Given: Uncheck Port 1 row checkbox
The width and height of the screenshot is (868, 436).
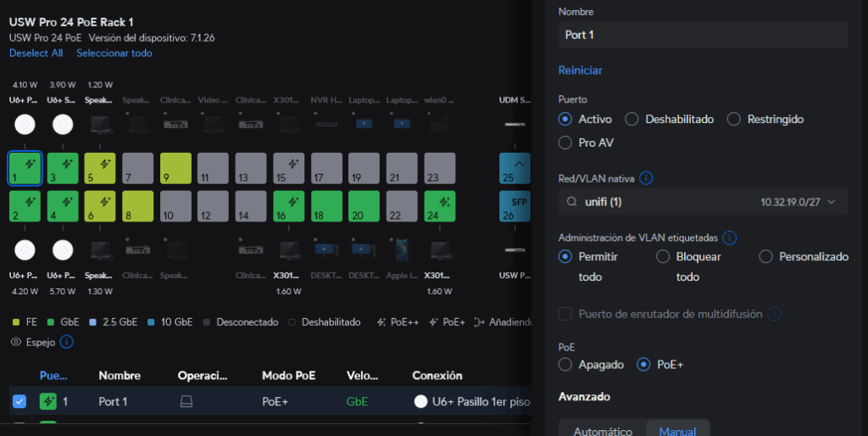Looking at the screenshot, I should pyautogui.click(x=19, y=401).
